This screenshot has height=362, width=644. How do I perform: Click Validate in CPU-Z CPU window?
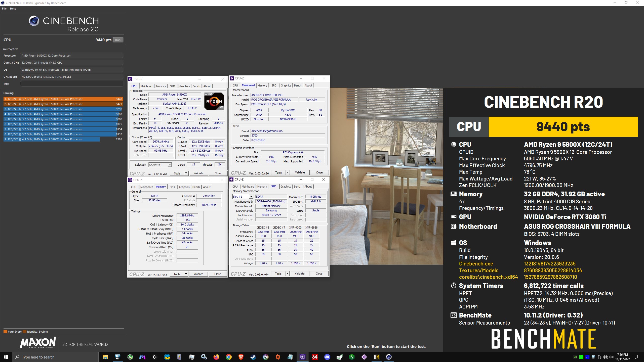198,173
